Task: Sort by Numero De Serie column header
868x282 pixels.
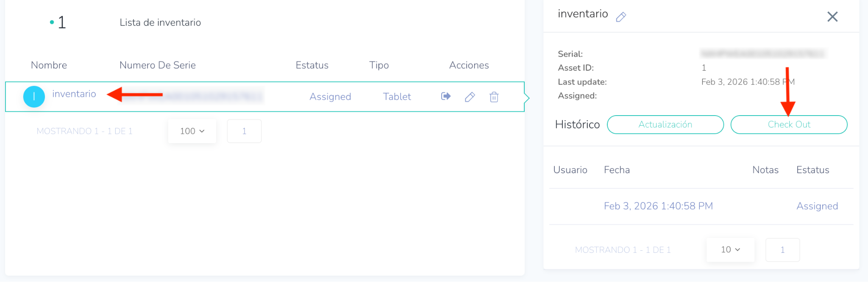Action: click(x=157, y=65)
